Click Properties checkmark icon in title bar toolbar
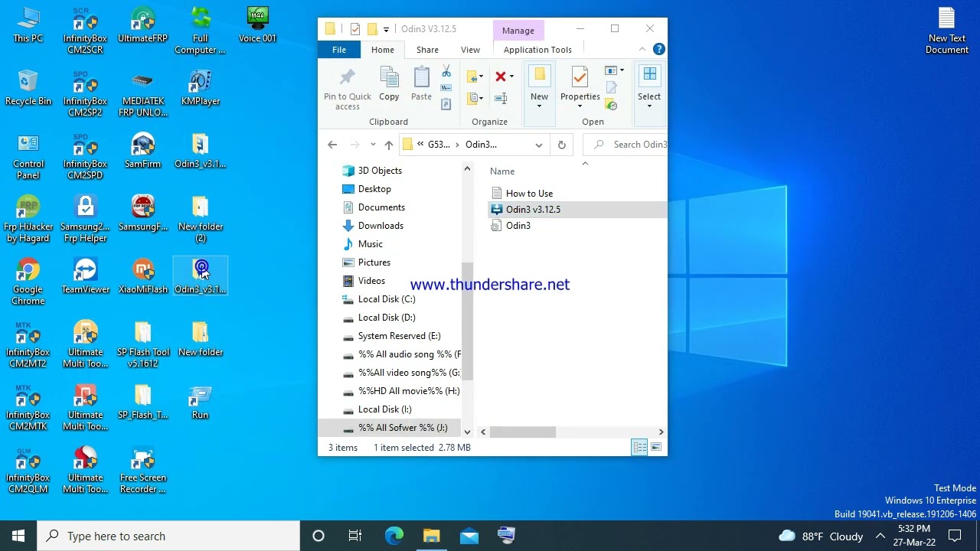The height and width of the screenshot is (551, 980). (355, 29)
